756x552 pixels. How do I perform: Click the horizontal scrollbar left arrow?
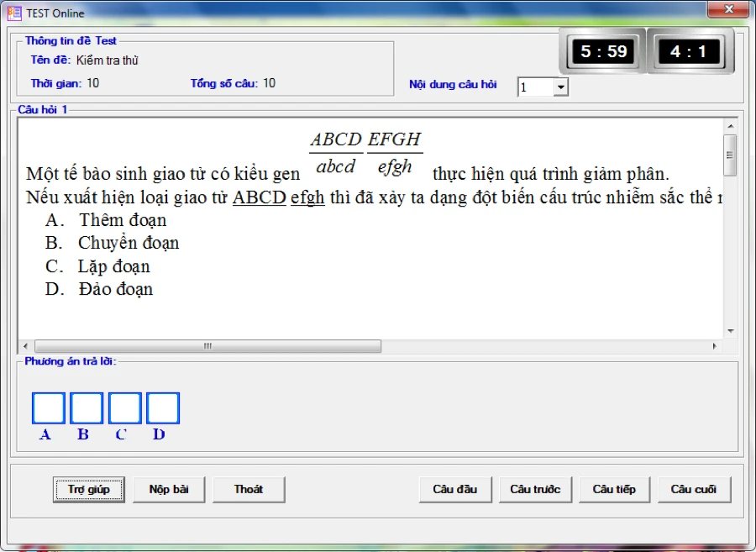coord(25,346)
